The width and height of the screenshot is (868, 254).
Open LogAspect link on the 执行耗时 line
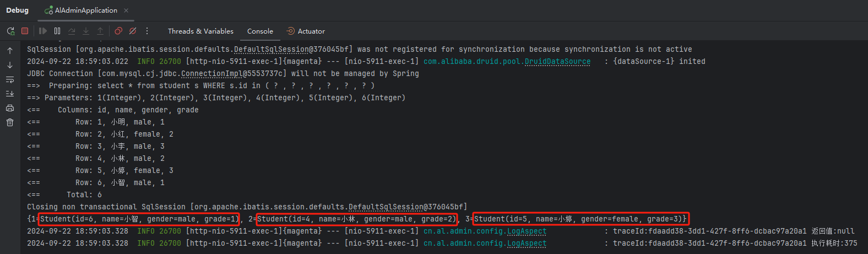tap(527, 244)
